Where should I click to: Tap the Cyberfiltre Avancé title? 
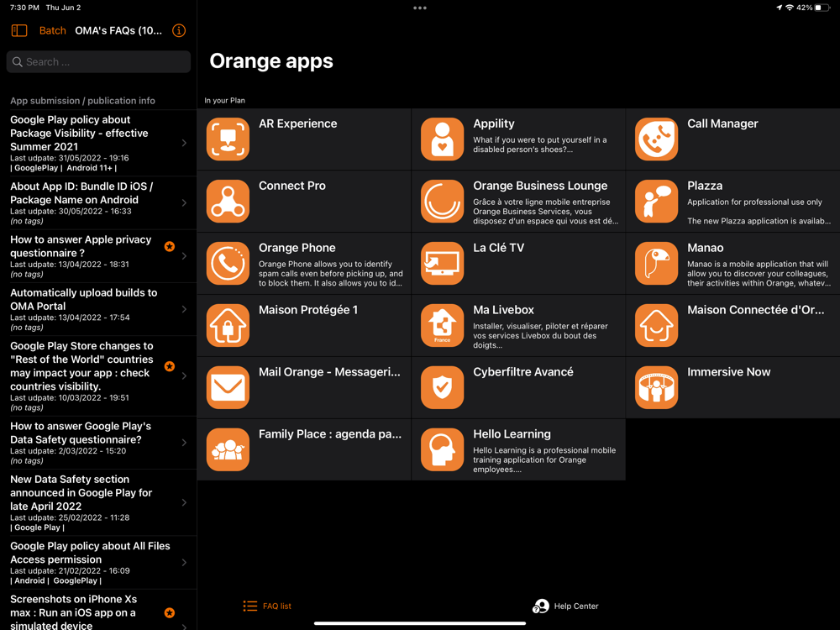pos(522,372)
